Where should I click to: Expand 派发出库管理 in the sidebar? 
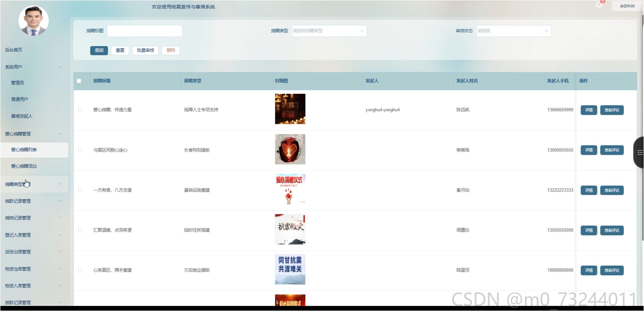[34, 252]
